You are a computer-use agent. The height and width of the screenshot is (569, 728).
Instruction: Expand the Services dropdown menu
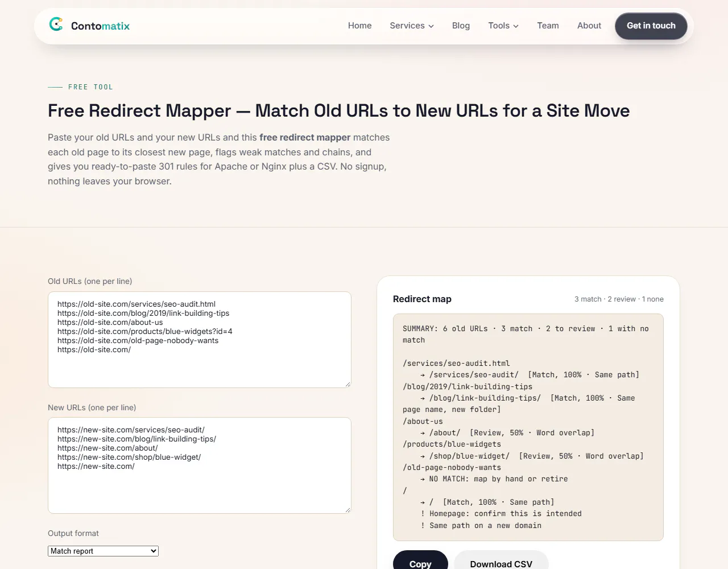[x=412, y=26]
